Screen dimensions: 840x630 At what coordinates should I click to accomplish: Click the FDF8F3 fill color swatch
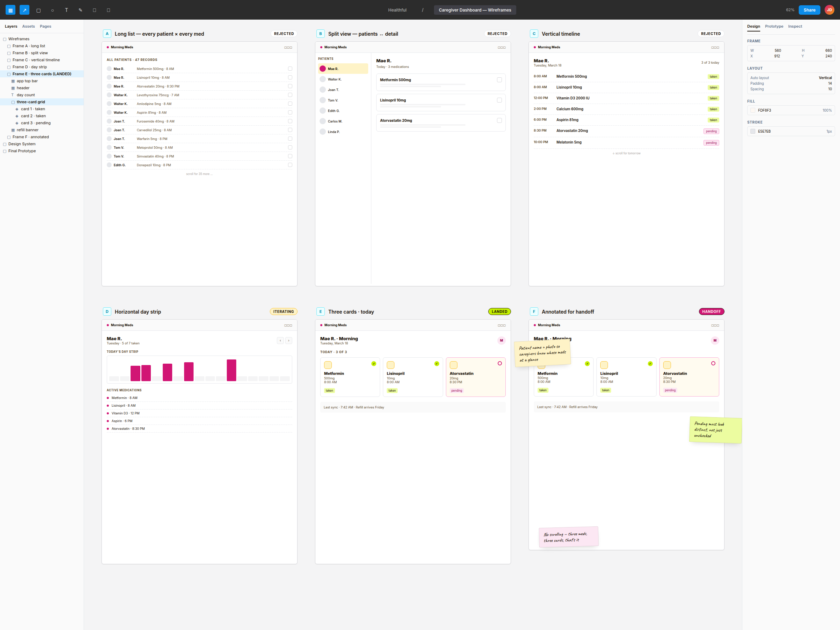click(752, 111)
